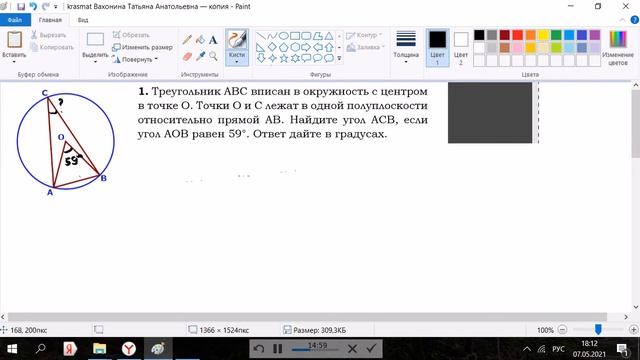Pick the green color swatch
Image resolution: width=640 pixels, height=360 pixels.
coord(556,35)
